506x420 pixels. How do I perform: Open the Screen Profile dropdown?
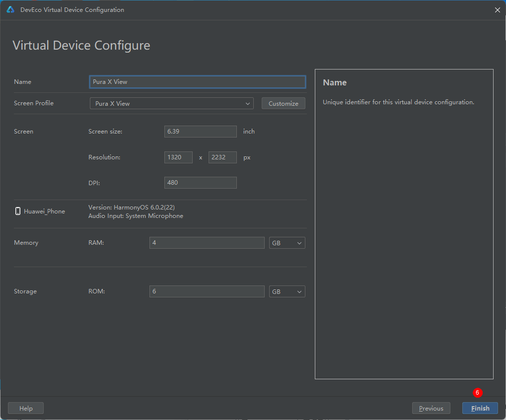tap(172, 104)
